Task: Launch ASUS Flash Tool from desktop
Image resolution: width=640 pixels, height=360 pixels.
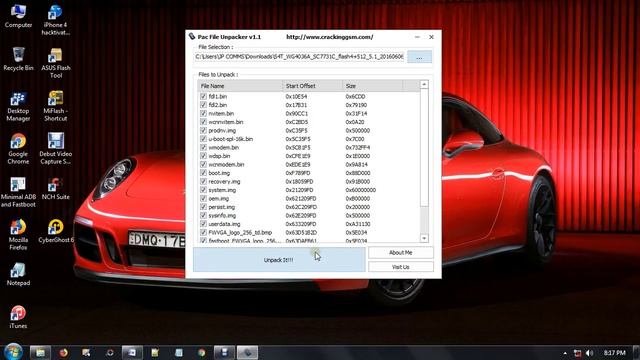Action: pos(56,63)
